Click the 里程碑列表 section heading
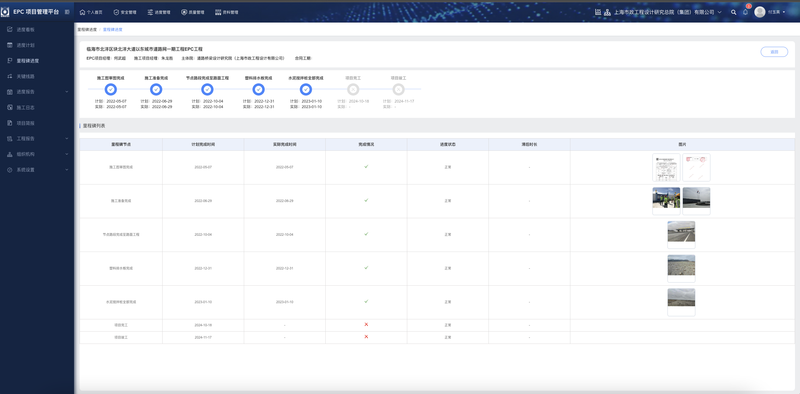This screenshot has height=394, width=800. [94, 126]
